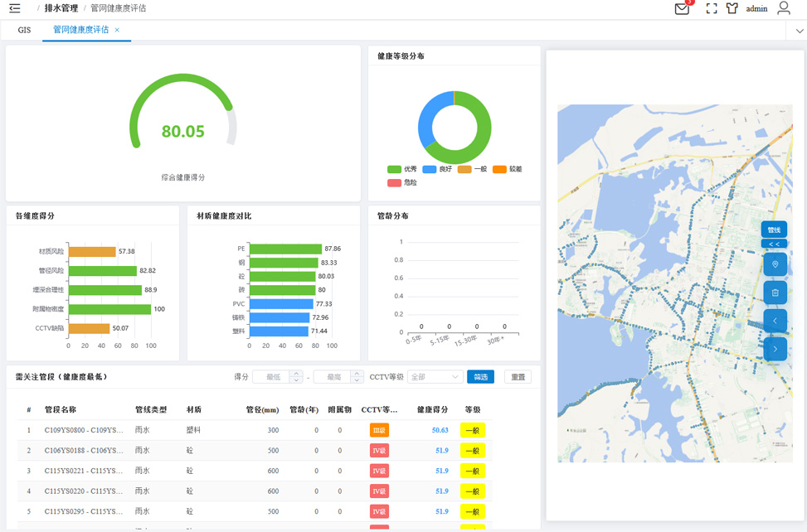Viewport: 807px width, 532px height.
Task: Click the map right arrow button
Action: coord(775,349)
